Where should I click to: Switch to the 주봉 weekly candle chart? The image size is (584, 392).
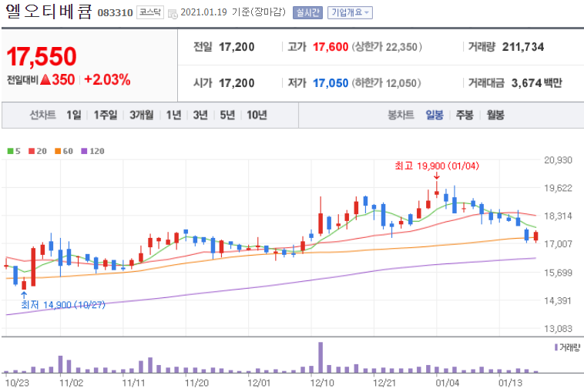coord(465,115)
